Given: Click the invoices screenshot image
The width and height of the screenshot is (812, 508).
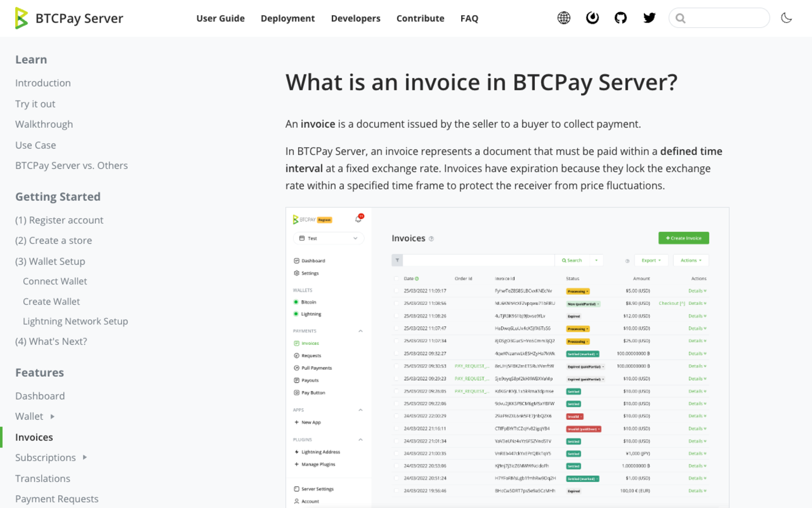Looking at the screenshot, I should 507,358.
